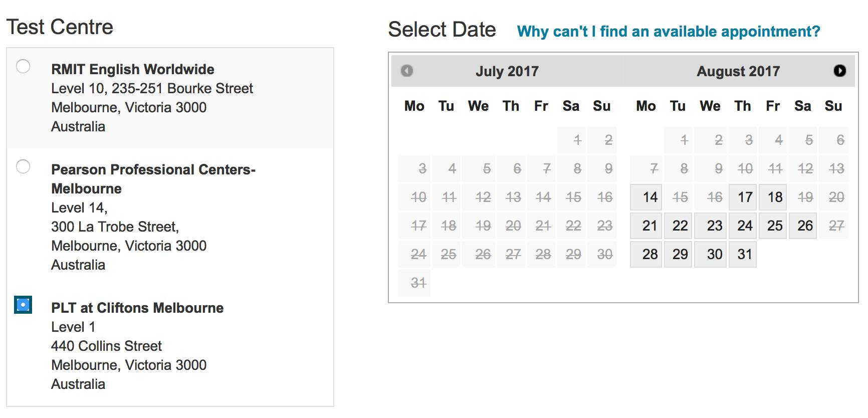Select PLT at Cliftons Melbourne radio button

coord(23,305)
